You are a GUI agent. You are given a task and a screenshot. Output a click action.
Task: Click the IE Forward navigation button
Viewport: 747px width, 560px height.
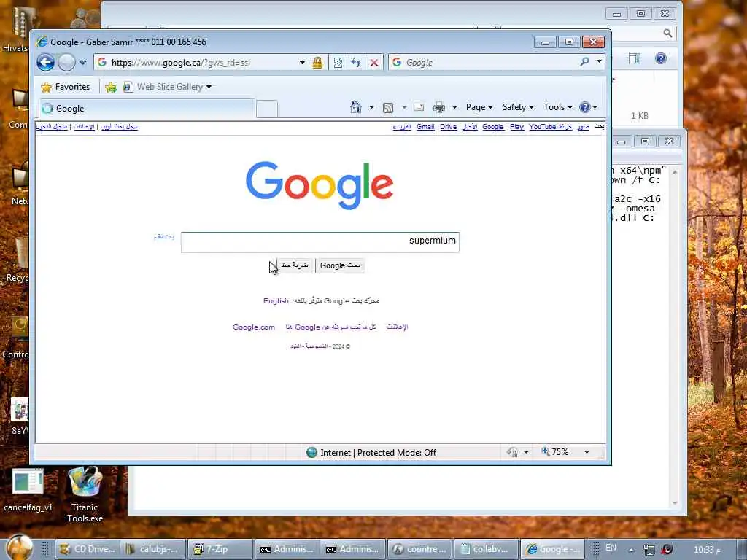[66, 63]
